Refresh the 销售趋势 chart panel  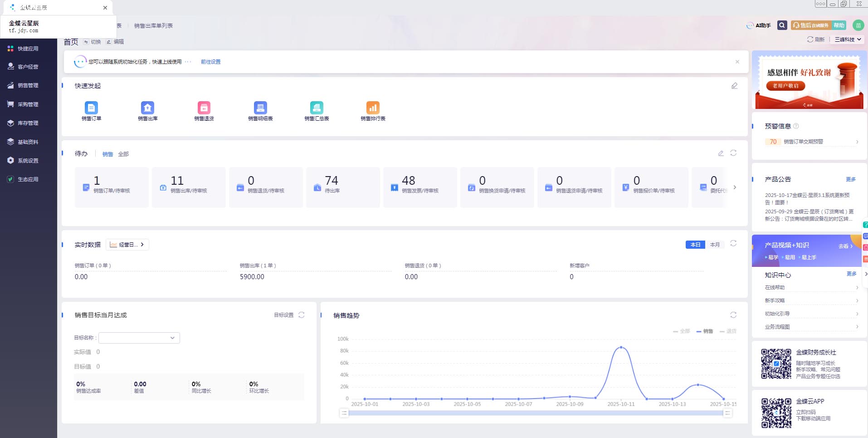tap(733, 315)
